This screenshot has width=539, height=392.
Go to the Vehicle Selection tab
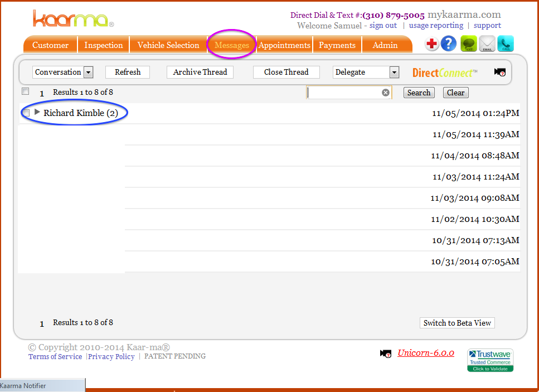pos(168,45)
